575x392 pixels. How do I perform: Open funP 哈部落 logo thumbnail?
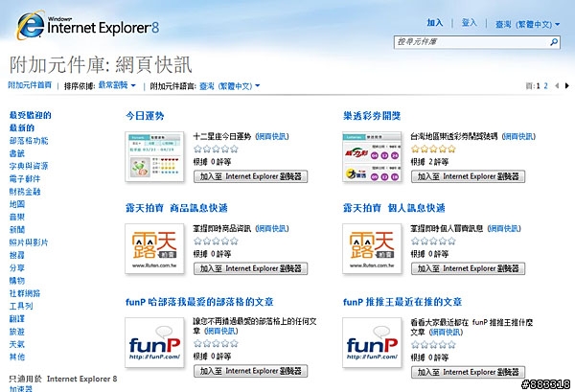pos(154,342)
